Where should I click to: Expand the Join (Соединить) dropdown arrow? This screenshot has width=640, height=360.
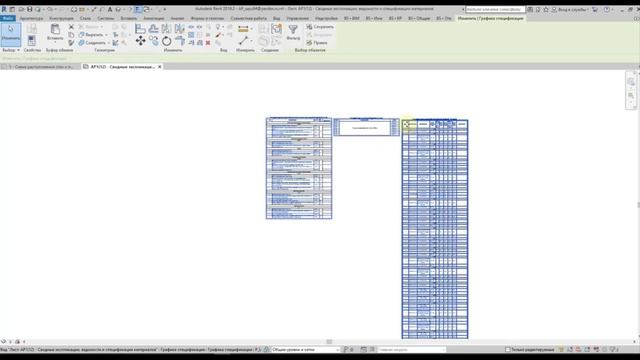coord(109,42)
